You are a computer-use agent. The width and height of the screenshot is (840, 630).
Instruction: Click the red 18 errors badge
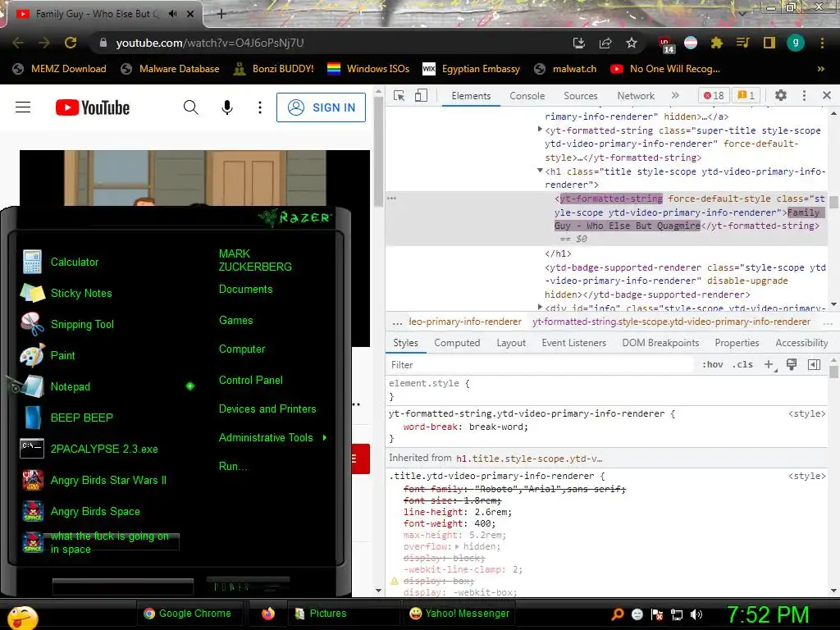714,95
